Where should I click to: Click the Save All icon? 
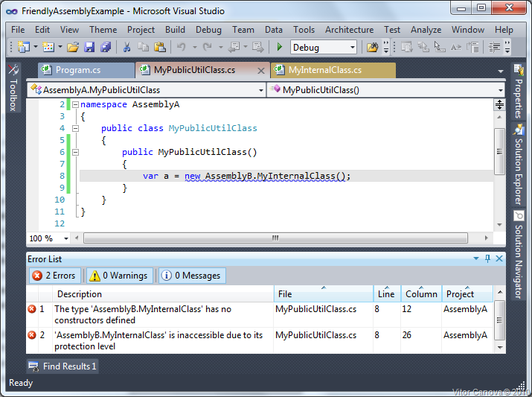tap(106, 47)
